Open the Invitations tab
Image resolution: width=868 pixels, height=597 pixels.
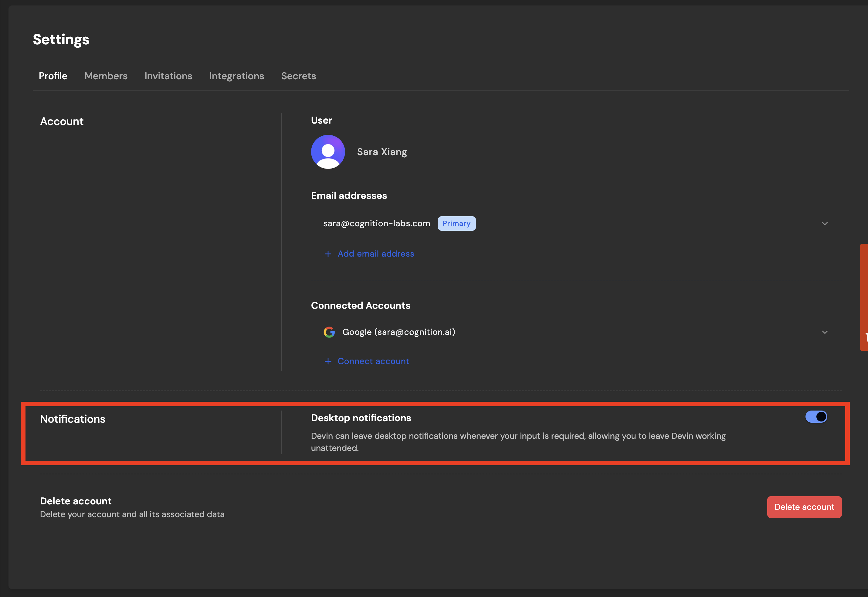click(168, 76)
